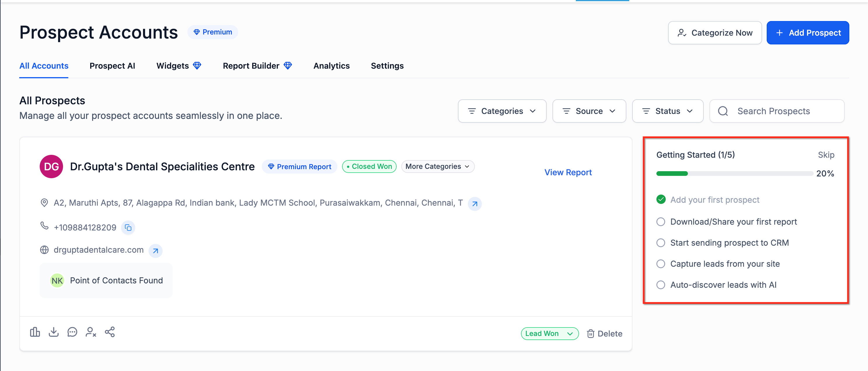868x371 pixels.
Task: Open website via arrow icon beside drguptadentalcare.com
Action: 155,251
